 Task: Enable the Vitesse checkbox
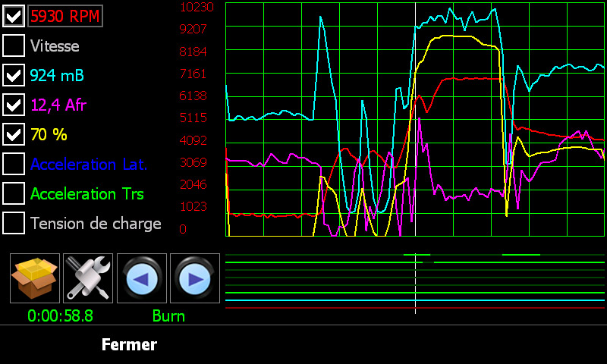14,45
